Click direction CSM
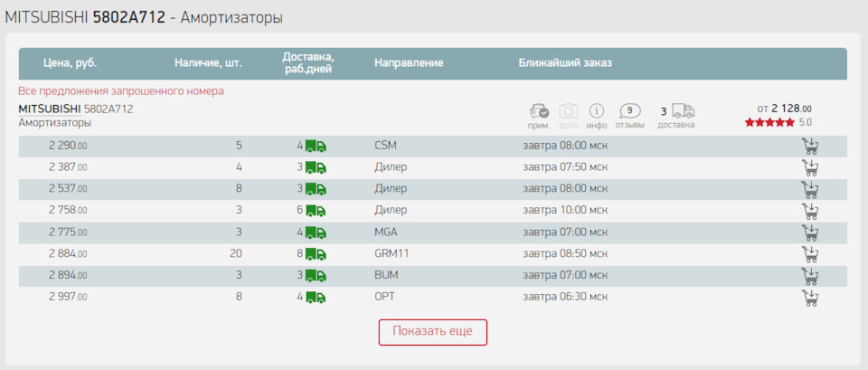The height and width of the screenshot is (370, 868). click(x=385, y=147)
